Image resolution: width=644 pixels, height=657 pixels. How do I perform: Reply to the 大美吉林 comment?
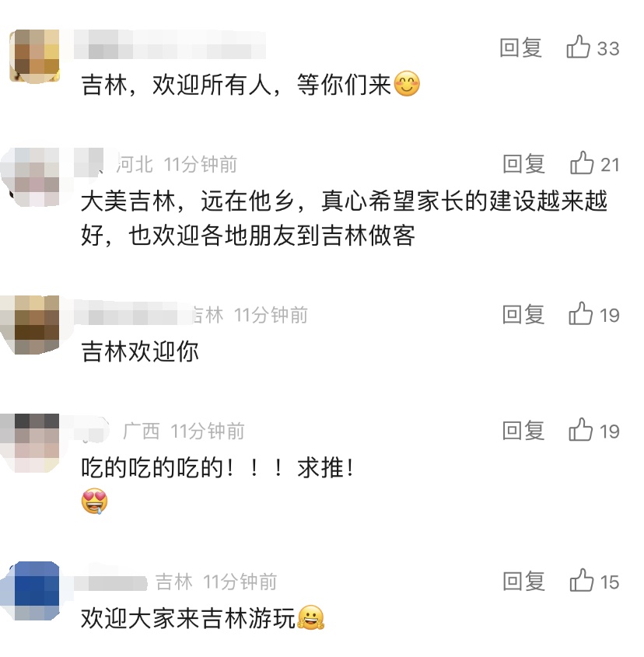point(523,164)
